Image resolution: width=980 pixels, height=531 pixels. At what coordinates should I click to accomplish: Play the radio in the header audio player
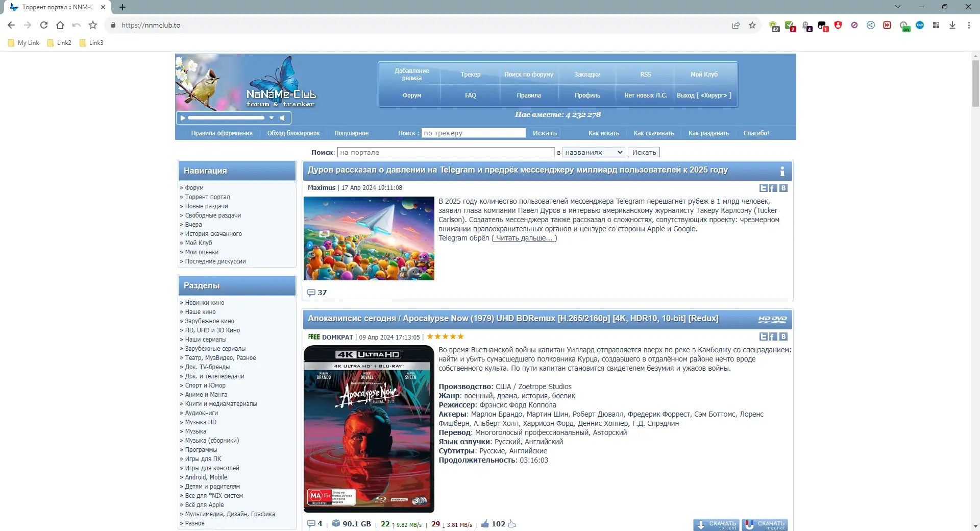(183, 118)
